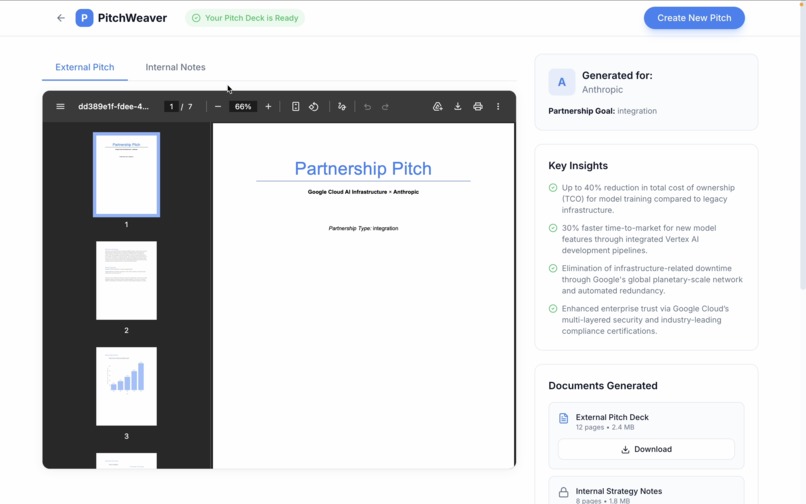806x504 pixels.
Task: Click the 'Elimination of infrastructure-related downtime' insight
Action: coord(652,279)
